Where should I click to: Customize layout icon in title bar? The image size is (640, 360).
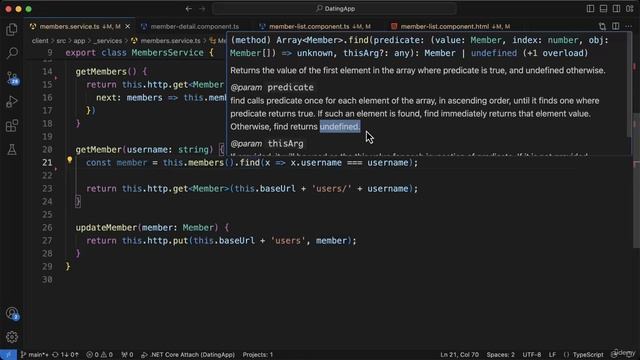point(629,9)
